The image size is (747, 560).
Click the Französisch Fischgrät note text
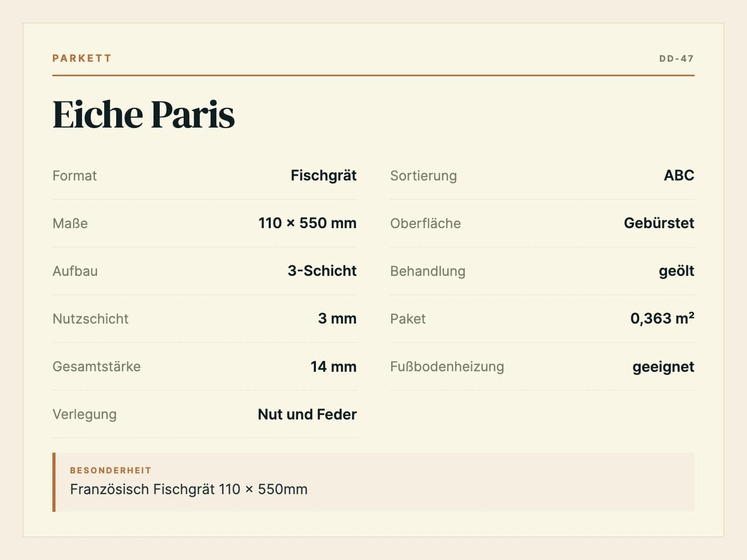coord(189,489)
